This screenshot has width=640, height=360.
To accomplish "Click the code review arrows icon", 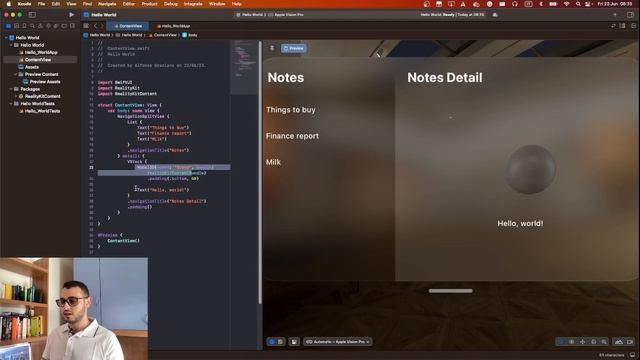I will pos(613,26).
